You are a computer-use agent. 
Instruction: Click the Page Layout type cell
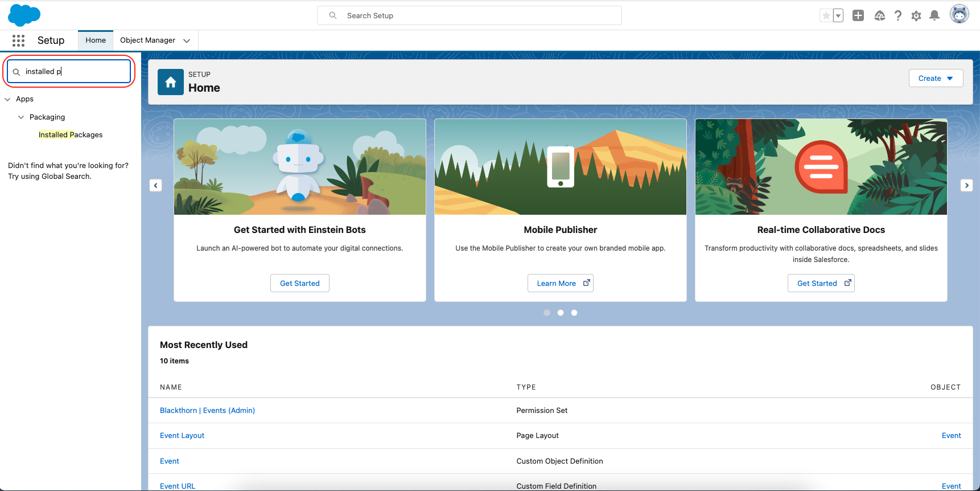pyautogui.click(x=537, y=436)
